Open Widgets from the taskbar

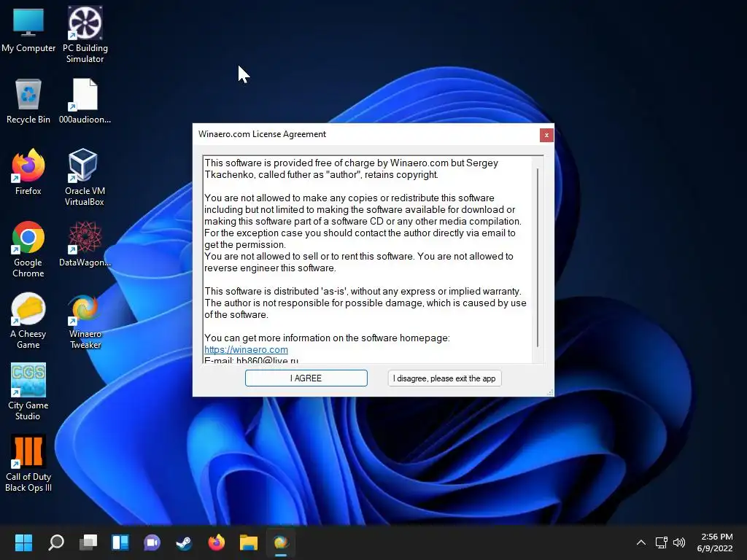pos(120,542)
